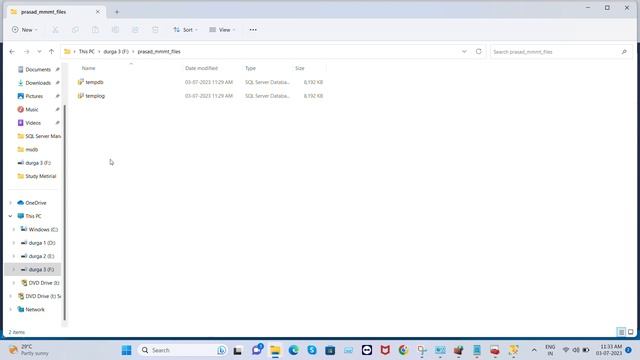Select the tempdb file
This screenshot has height=360, width=640.
94,82
